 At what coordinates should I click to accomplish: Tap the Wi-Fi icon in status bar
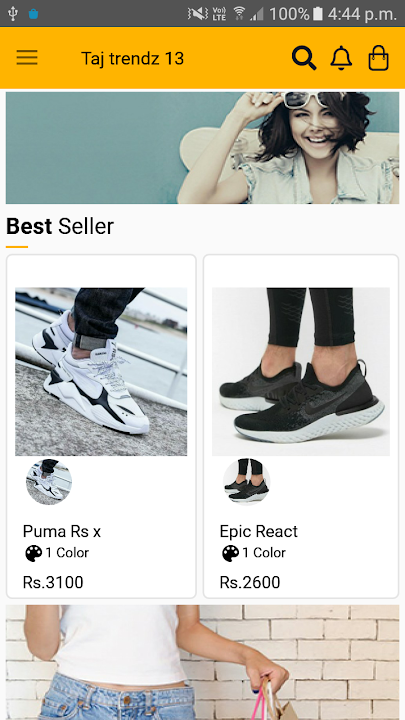[239, 14]
